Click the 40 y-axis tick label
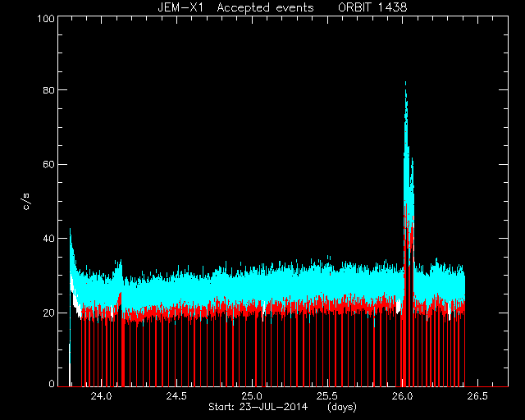The height and width of the screenshot is (420, 525). tap(48, 239)
